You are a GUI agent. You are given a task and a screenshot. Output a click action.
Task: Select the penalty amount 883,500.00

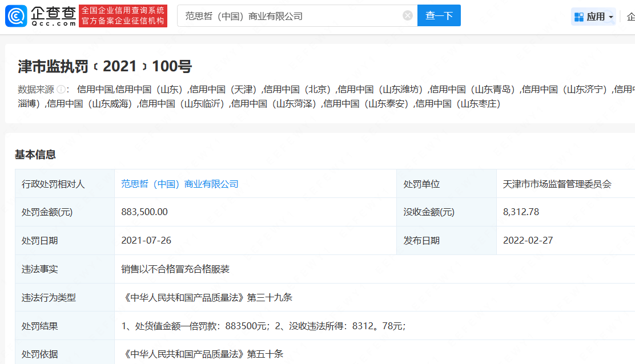144,212
